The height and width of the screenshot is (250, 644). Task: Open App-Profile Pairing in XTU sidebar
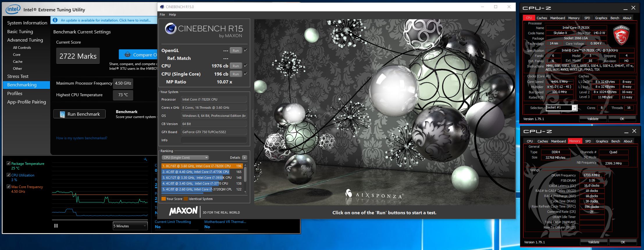coord(26,102)
